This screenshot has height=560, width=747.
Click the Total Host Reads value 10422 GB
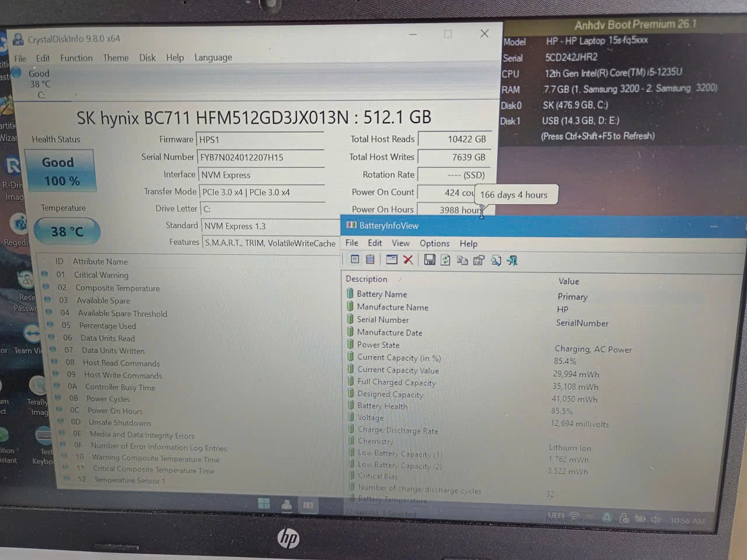tap(454, 139)
